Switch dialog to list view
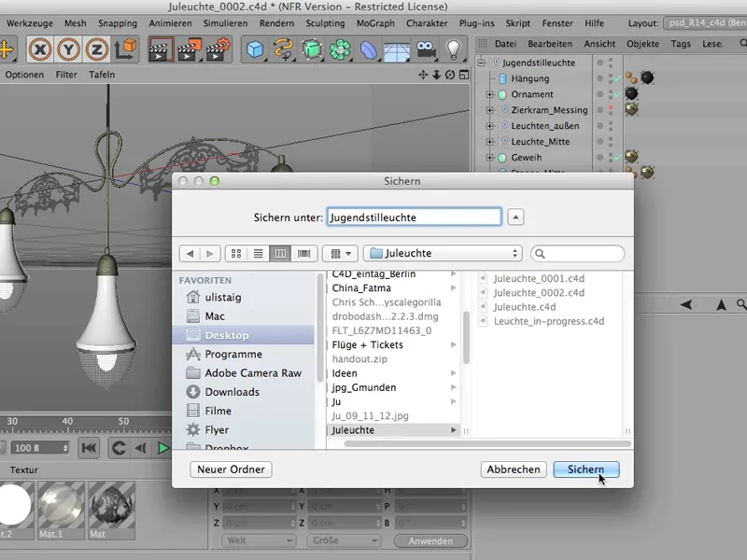The height and width of the screenshot is (560, 747). click(259, 253)
